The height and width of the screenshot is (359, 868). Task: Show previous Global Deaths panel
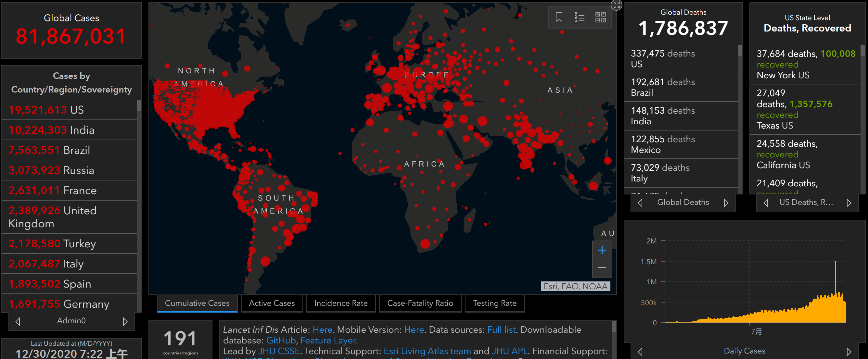tap(640, 203)
